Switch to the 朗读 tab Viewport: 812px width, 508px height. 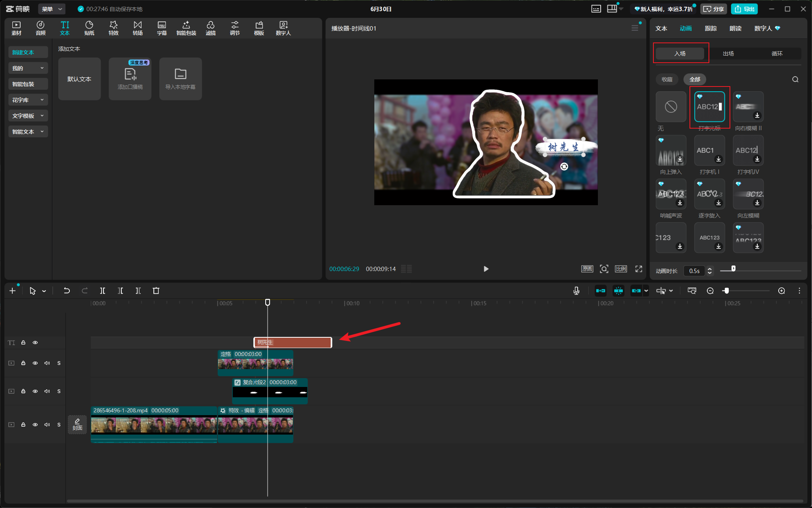tap(735, 28)
